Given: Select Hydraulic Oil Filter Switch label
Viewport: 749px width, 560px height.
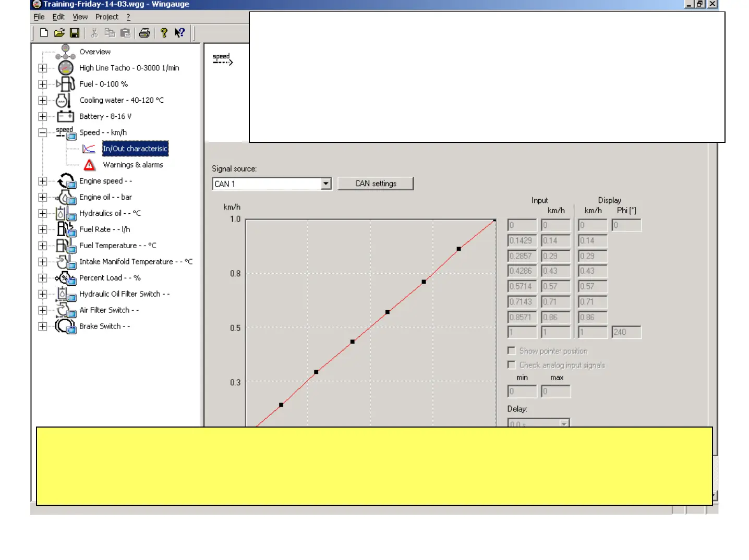Looking at the screenshot, I should pyautogui.click(x=125, y=294).
